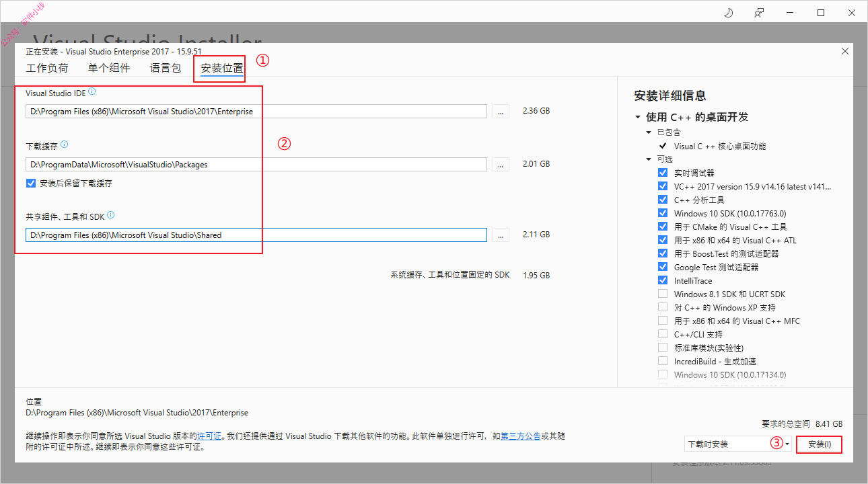
Task: Uncheck 用于 CMake 的 Visual C++ 工具
Action: point(663,227)
